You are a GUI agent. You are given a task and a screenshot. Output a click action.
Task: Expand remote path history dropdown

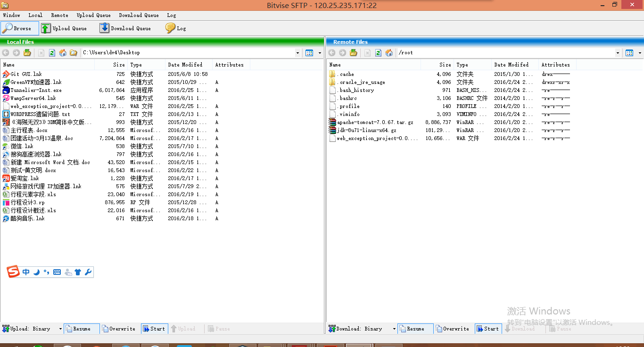click(618, 53)
